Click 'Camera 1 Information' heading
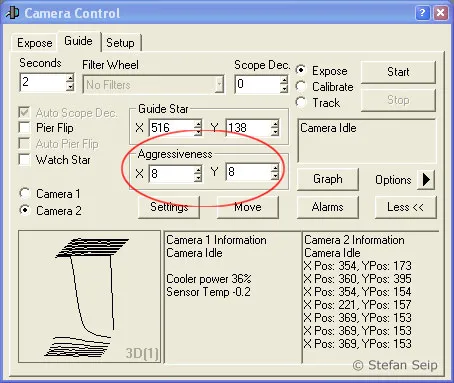Viewport: 454px width, 383px height. [216, 240]
